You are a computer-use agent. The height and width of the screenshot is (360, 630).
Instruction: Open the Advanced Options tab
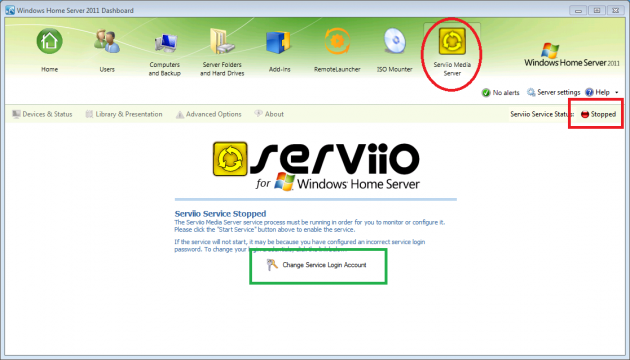coord(209,114)
